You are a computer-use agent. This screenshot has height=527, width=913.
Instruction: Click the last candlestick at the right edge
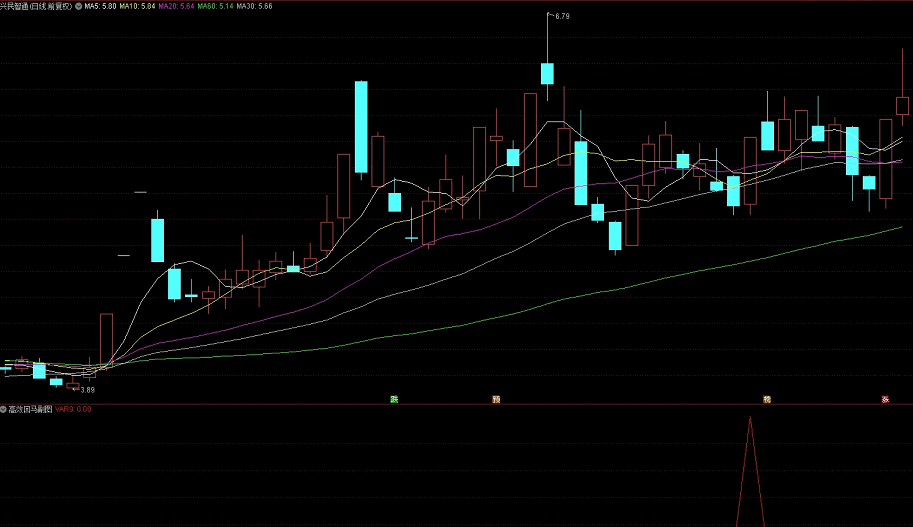903,105
